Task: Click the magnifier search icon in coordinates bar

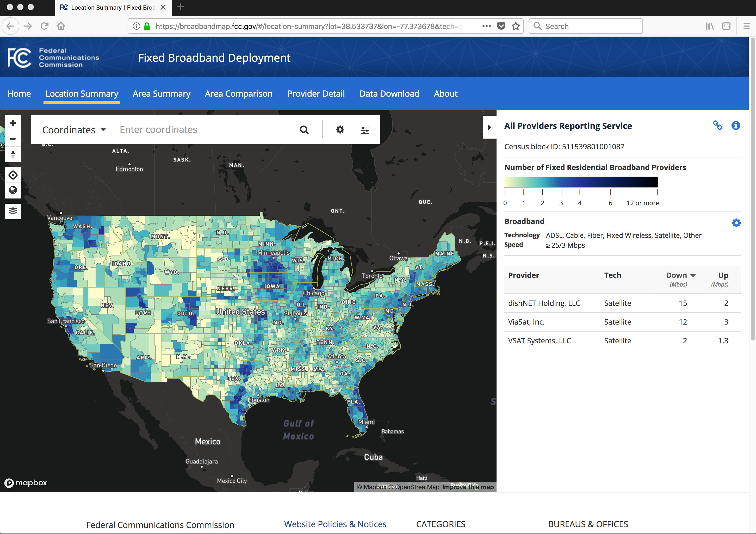Action: coord(304,130)
